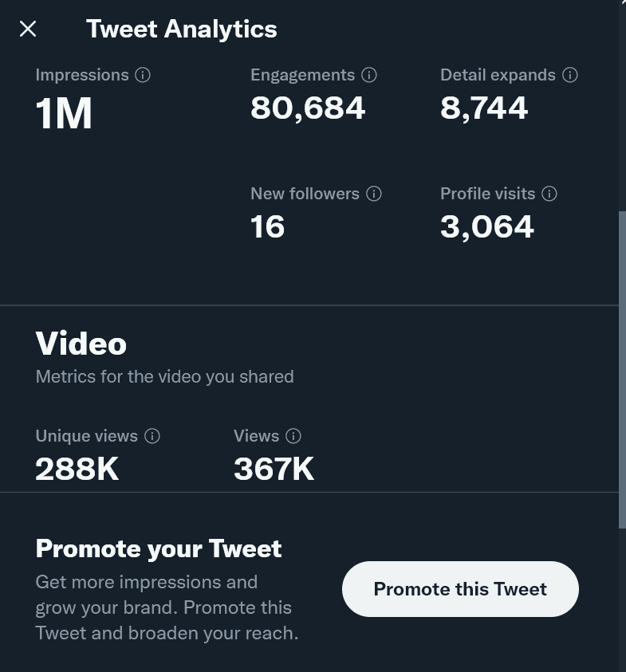Image resolution: width=626 pixels, height=672 pixels.
Task: Click the 16 new followers number
Action: (267, 227)
